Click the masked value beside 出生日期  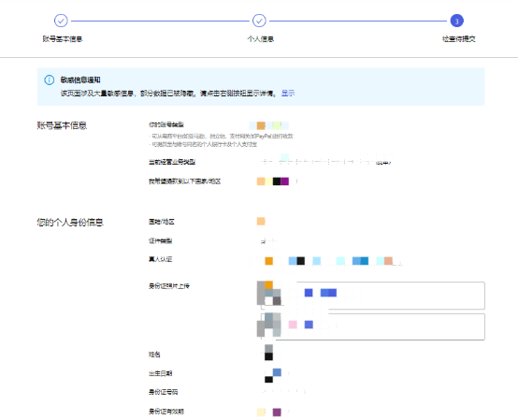(273, 375)
